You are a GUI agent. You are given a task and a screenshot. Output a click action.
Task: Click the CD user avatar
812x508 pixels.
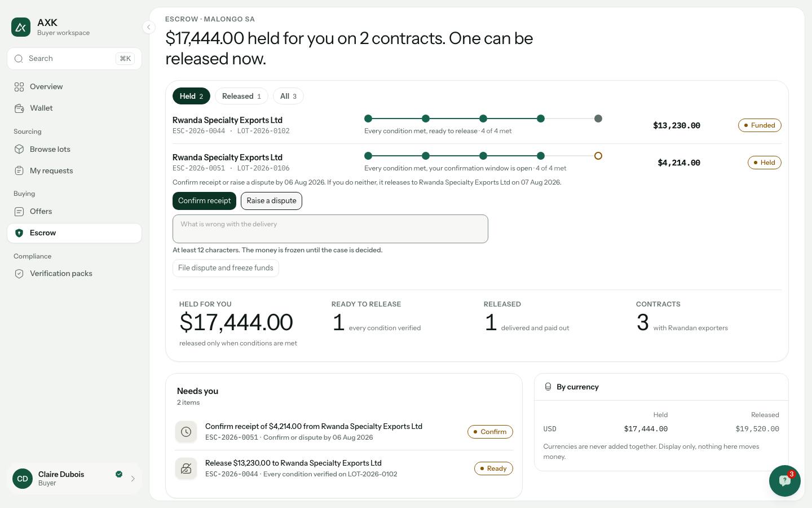click(x=23, y=479)
